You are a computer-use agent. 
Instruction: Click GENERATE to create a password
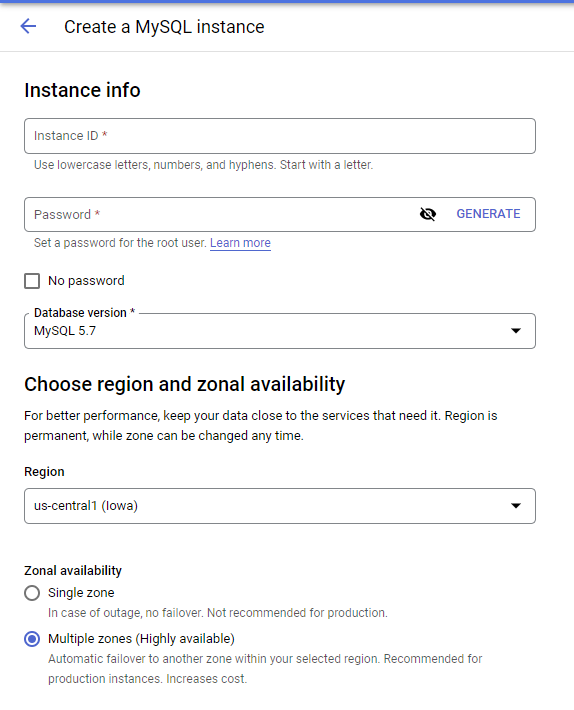(x=488, y=214)
